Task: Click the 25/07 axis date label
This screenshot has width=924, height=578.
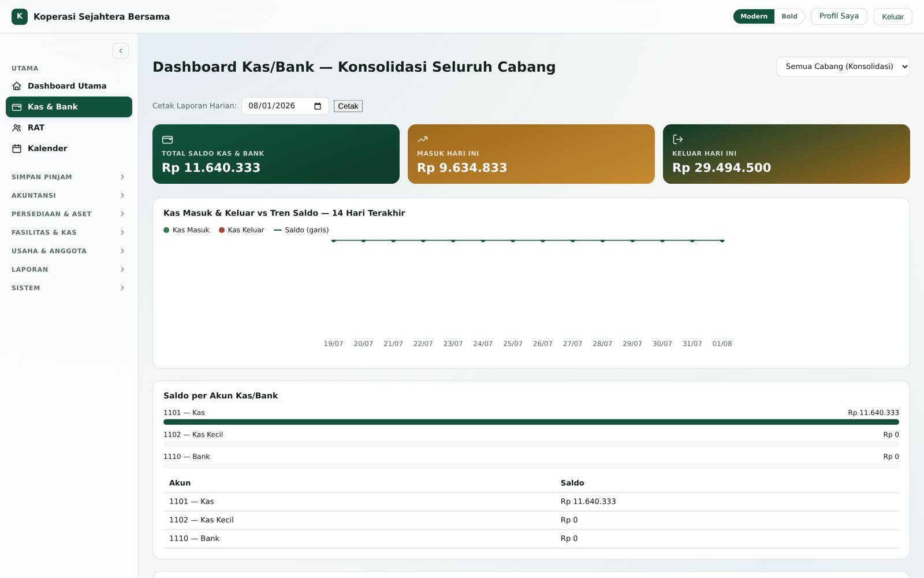Action: (513, 344)
